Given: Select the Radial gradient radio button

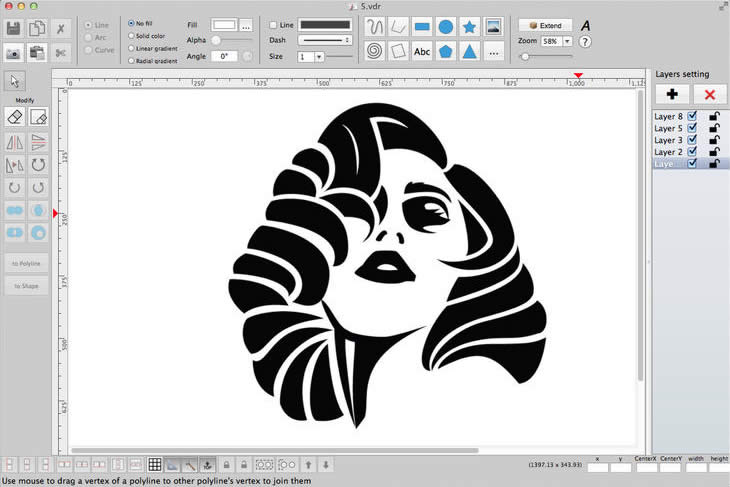Looking at the screenshot, I should [131, 61].
